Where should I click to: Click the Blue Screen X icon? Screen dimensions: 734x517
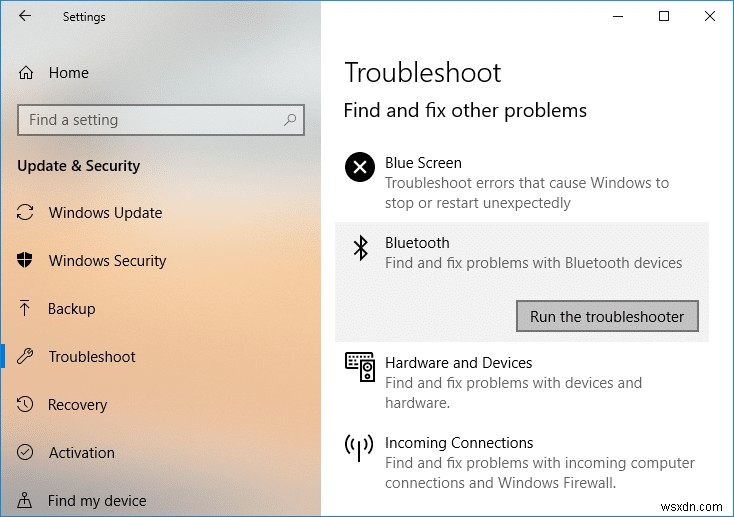point(360,167)
